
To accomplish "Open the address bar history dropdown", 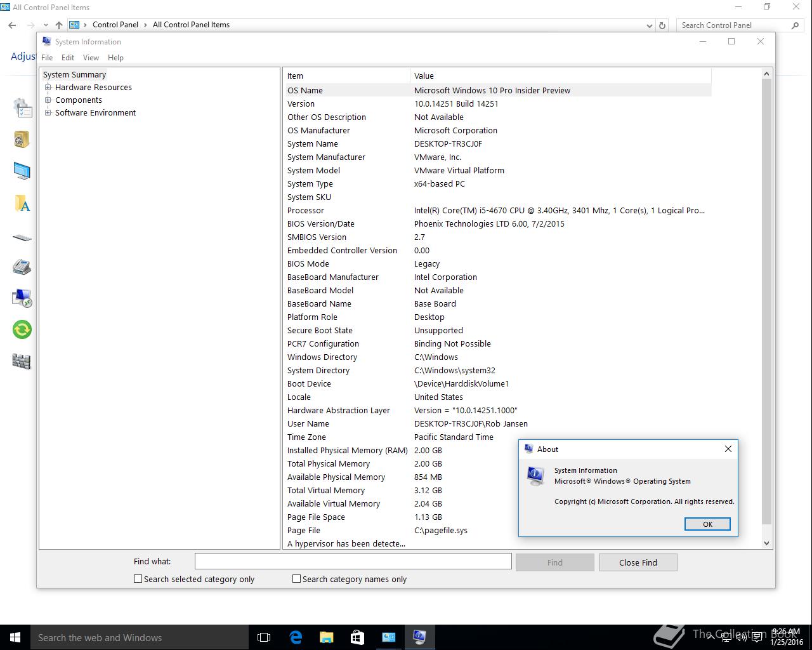I will (x=649, y=25).
